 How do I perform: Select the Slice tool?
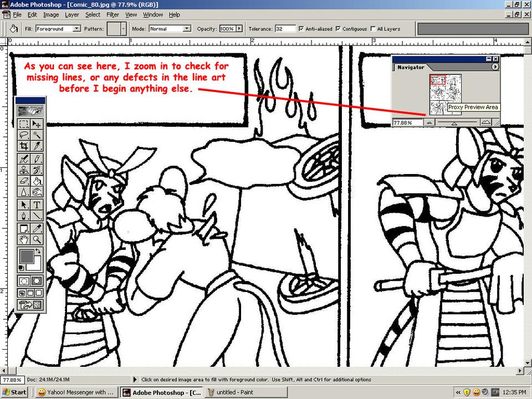37,146
